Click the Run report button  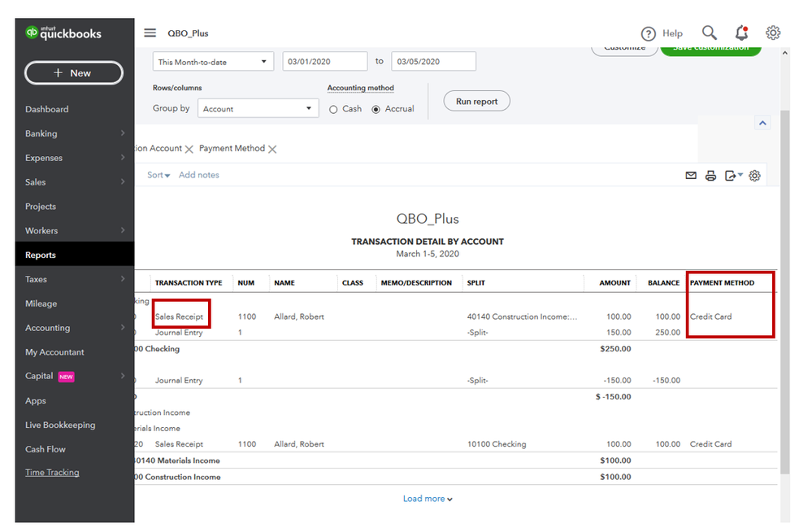pos(476,102)
